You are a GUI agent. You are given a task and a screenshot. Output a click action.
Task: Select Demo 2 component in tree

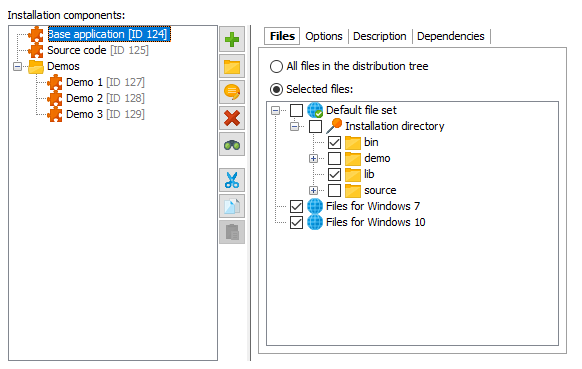click(x=105, y=98)
